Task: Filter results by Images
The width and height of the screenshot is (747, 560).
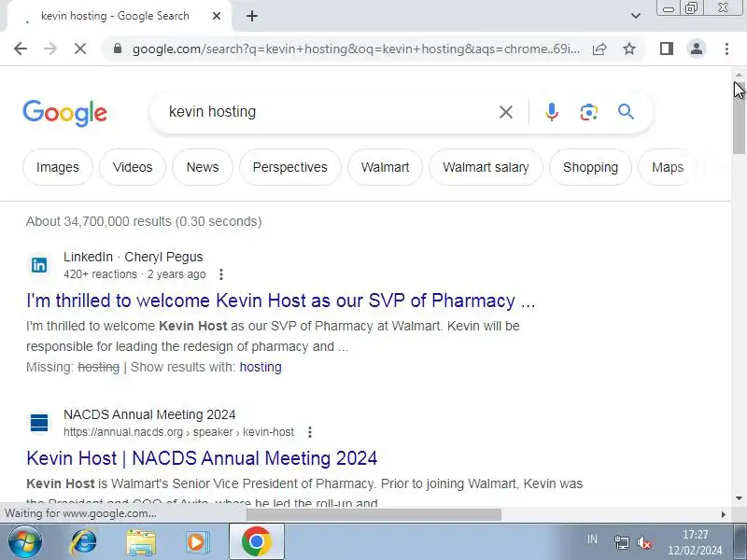Action: coord(58,167)
